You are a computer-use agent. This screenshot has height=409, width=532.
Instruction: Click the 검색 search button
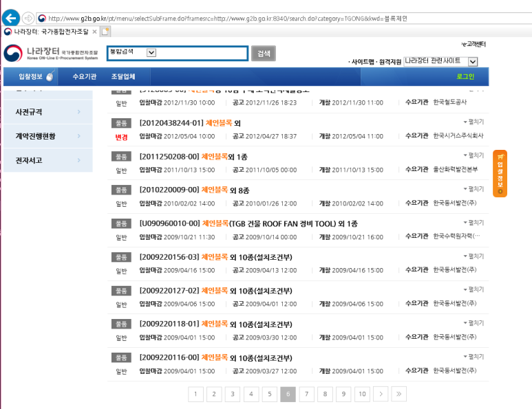(x=263, y=53)
